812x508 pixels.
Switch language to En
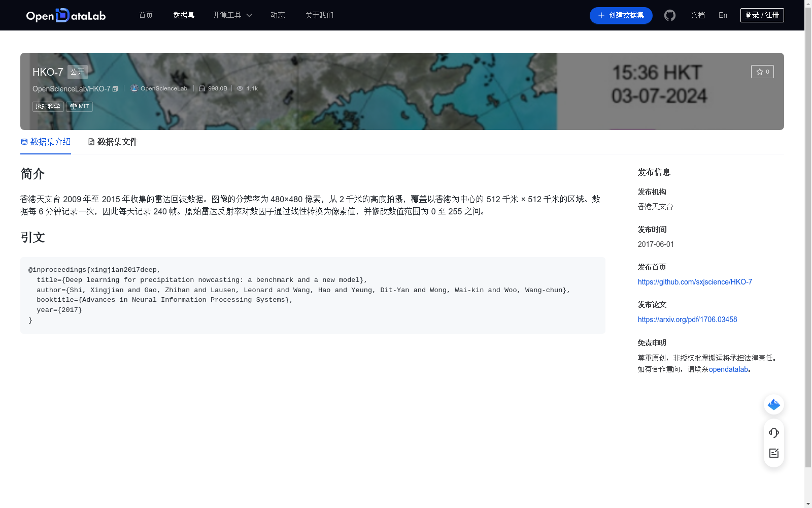point(723,15)
